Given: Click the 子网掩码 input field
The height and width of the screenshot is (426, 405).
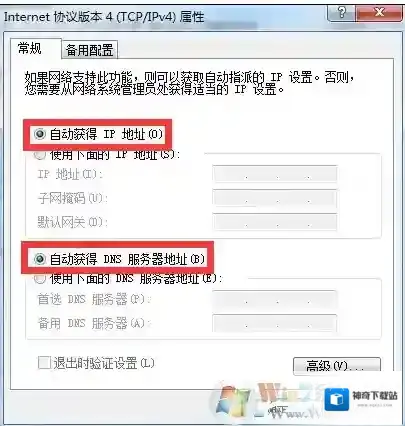Looking at the screenshot, I should [x=275, y=198].
